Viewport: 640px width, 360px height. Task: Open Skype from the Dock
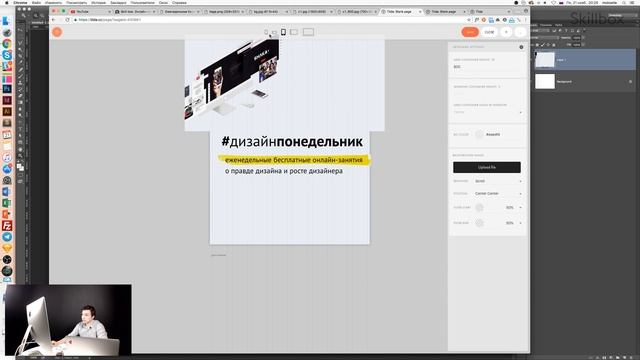click(7, 55)
